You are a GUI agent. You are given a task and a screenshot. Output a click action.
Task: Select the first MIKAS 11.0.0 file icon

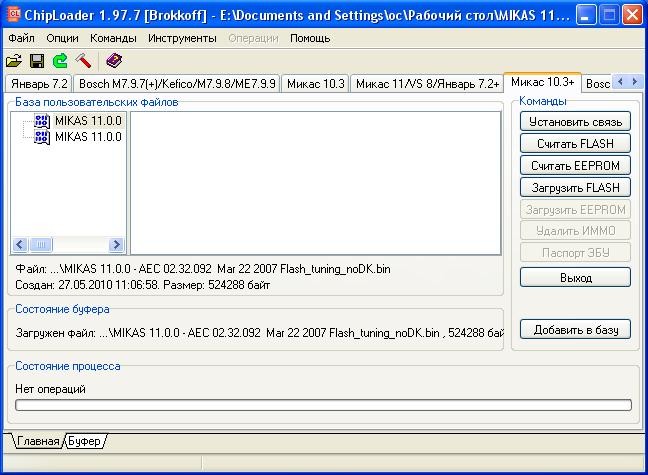pos(42,121)
